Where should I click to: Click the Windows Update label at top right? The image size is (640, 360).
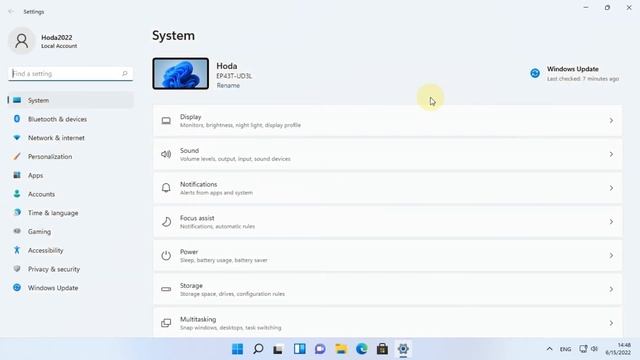[573, 69]
